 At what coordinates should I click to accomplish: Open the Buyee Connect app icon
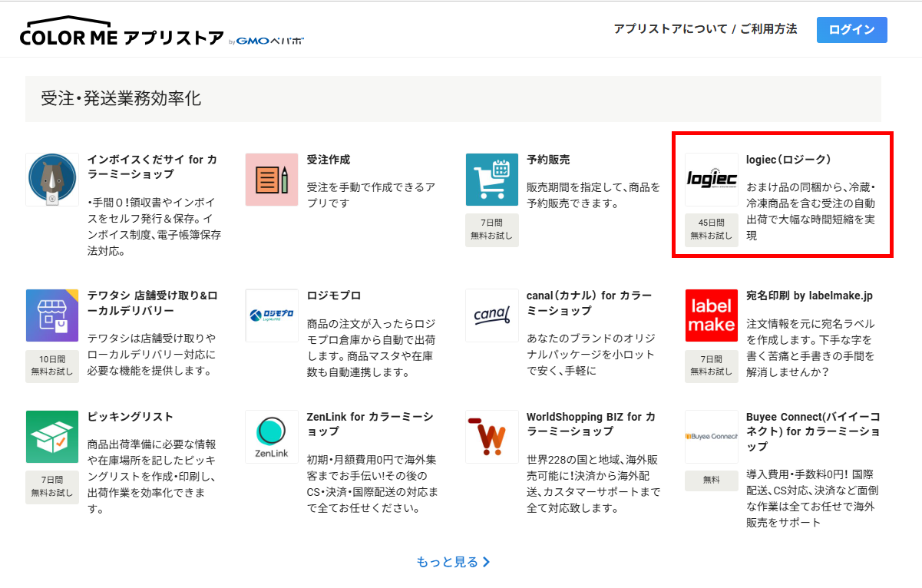[712, 437]
